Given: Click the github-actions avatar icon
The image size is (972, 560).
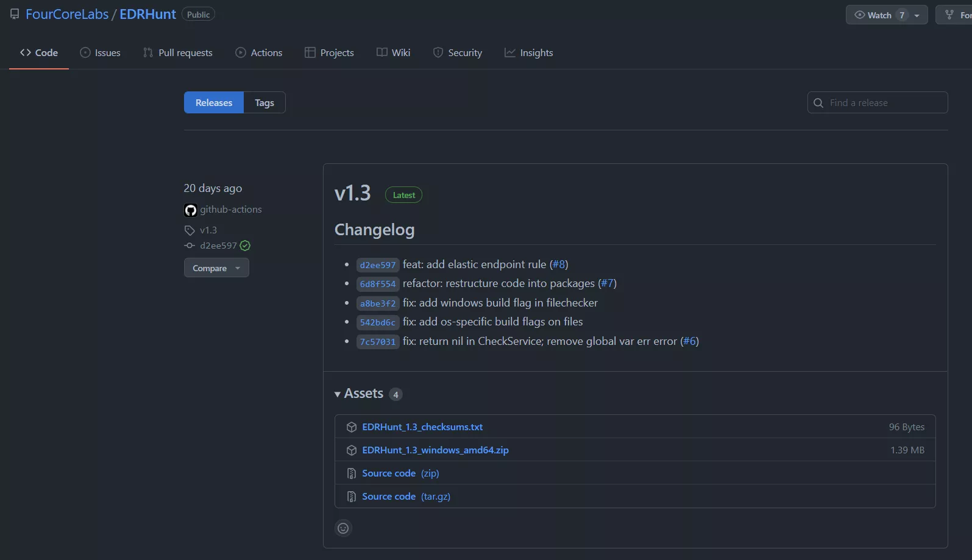Looking at the screenshot, I should (x=191, y=210).
